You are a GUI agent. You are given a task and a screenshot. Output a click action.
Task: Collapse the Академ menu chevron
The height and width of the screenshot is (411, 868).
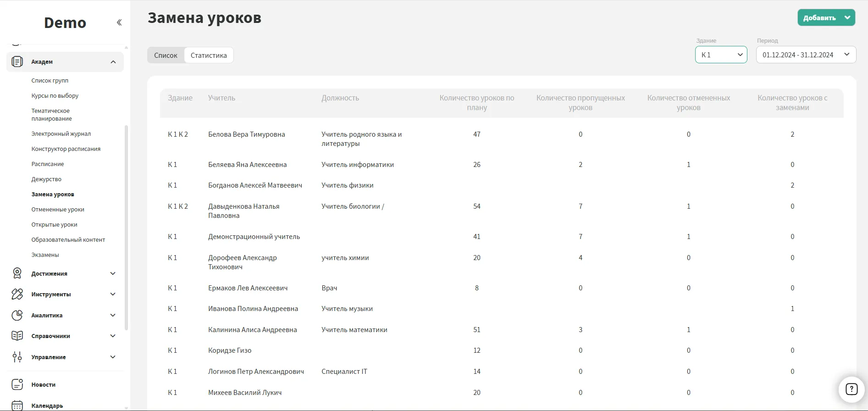pos(113,62)
